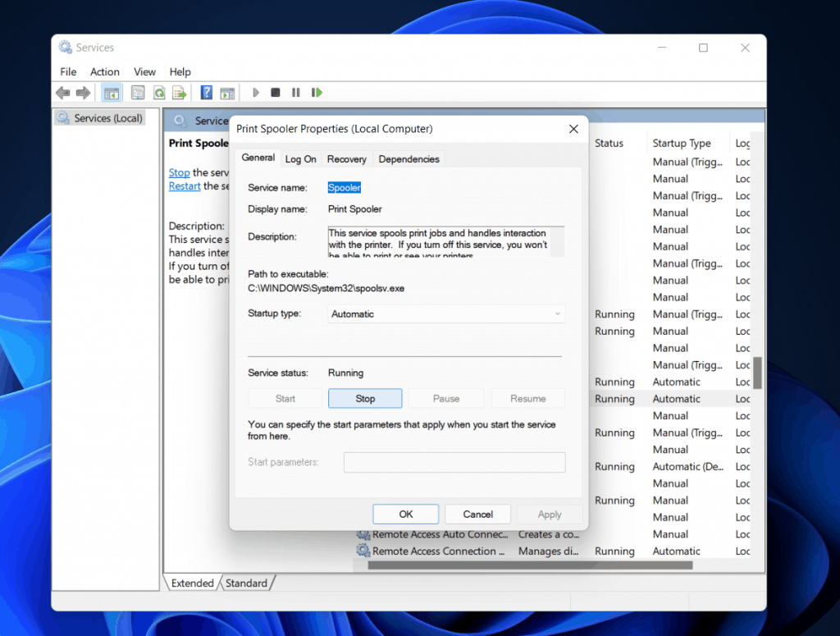Open Help via the blue question-mark icon
840x636 pixels.
click(x=207, y=93)
